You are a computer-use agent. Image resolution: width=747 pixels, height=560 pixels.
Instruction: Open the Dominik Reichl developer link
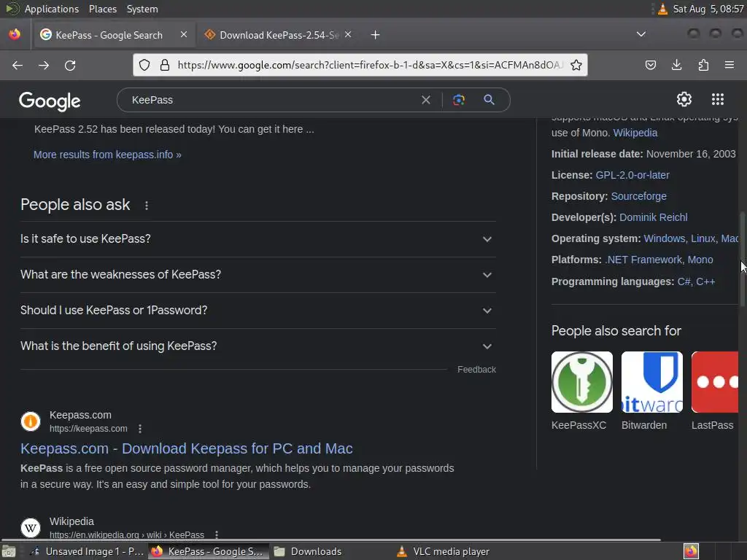click(x=653, y=217)
